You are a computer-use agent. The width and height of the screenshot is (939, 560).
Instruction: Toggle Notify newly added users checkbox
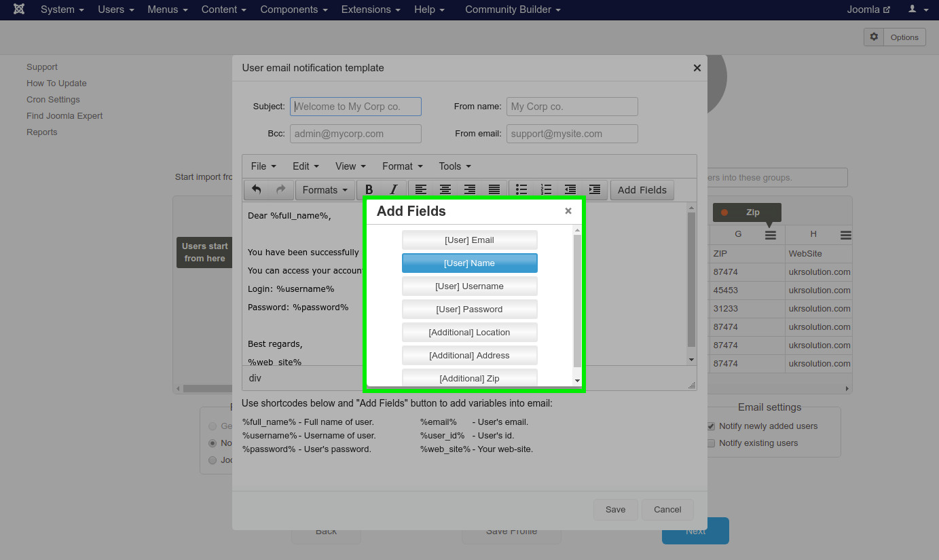pyautogui.click(x=711, y=426)
